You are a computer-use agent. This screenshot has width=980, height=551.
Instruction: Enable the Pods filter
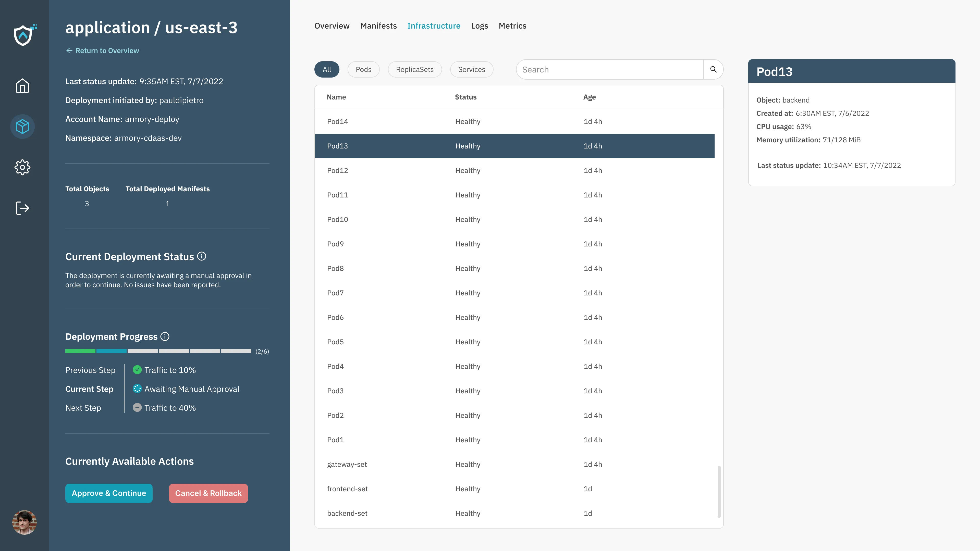[363, 69]
